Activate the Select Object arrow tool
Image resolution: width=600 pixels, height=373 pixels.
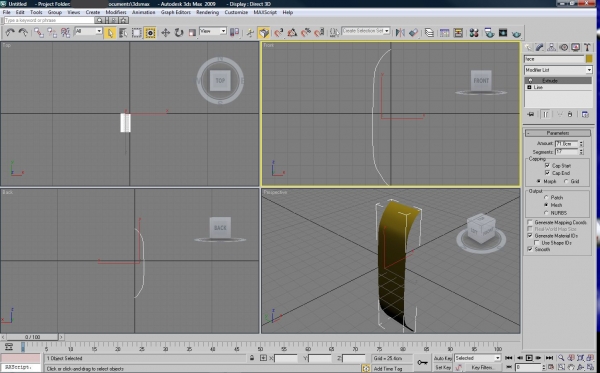110,33
